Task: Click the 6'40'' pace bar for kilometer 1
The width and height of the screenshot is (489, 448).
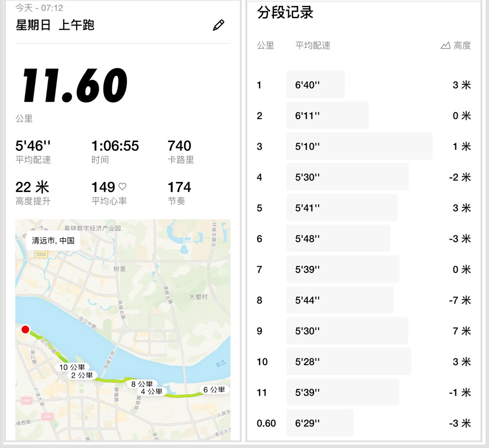Action: point(315,85)
